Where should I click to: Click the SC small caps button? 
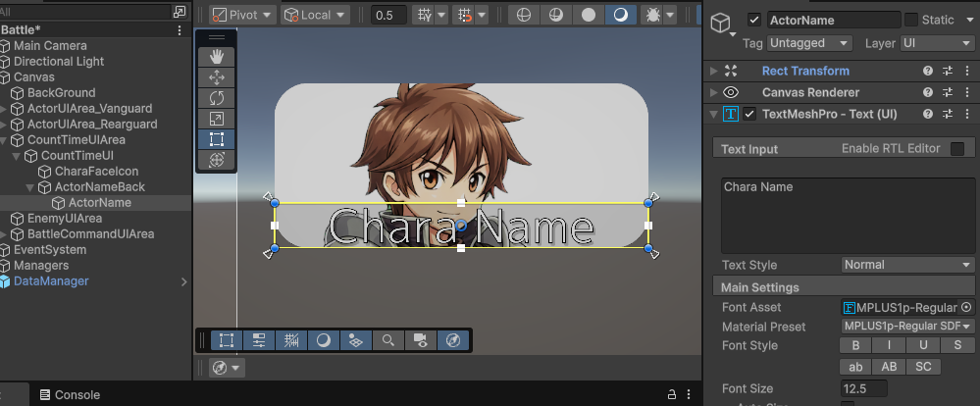pyautogui.click(x=924, y=367)
